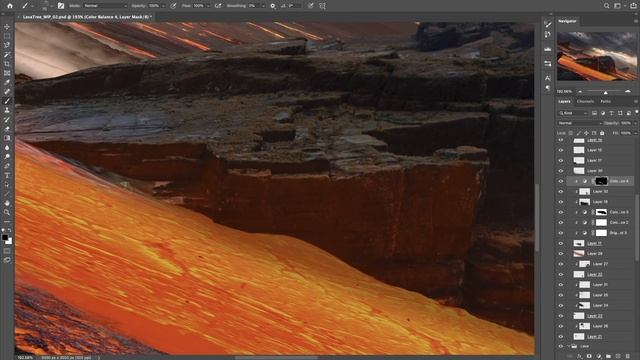
Task: Switch to the Paths tab
Action: pos(606,101)
